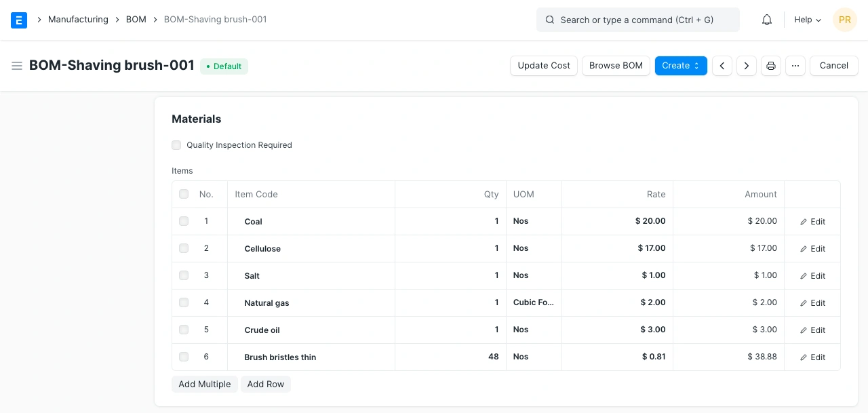Expand the Create dropdown button

point(681,66)
